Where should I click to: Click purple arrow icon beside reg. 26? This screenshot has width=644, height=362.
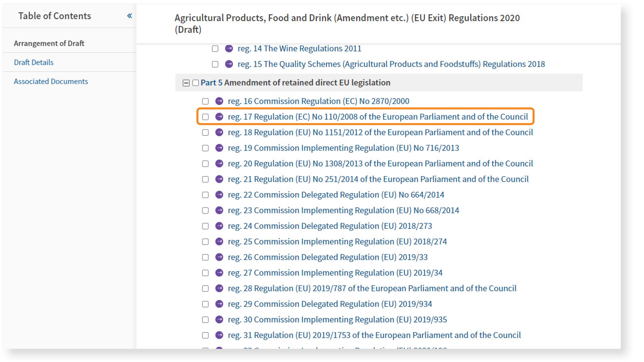[x=219, y=257]
